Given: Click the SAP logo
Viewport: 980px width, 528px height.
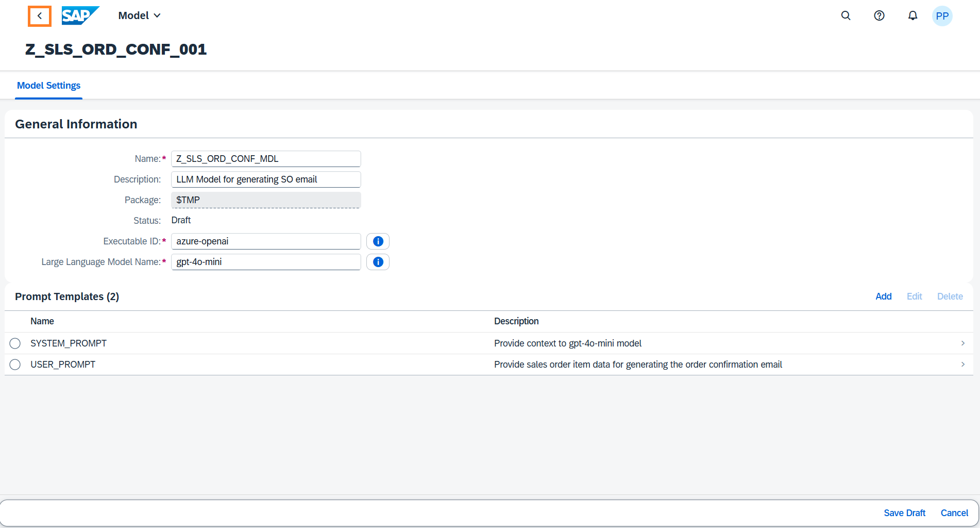Looking at the screenshot, I should point(80,15).
